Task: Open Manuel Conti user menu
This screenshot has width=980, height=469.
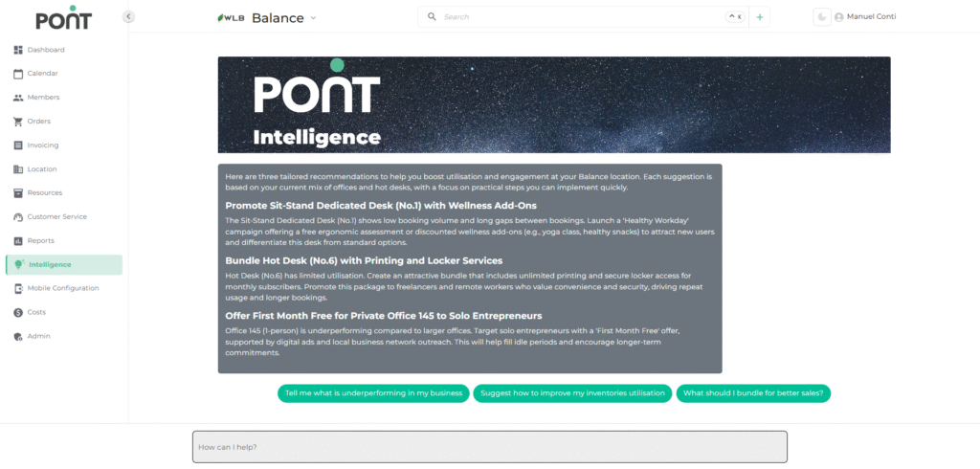Action: coord(865,17)
